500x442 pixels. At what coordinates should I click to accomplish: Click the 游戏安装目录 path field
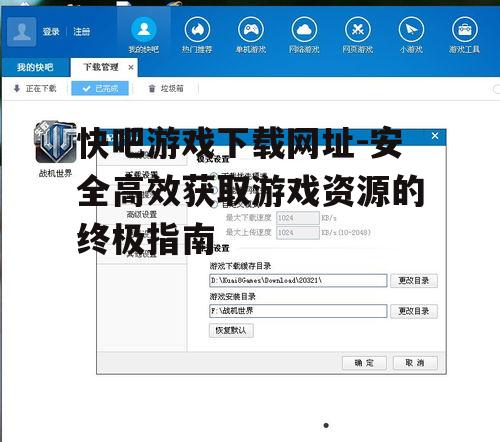click(298, 311)
